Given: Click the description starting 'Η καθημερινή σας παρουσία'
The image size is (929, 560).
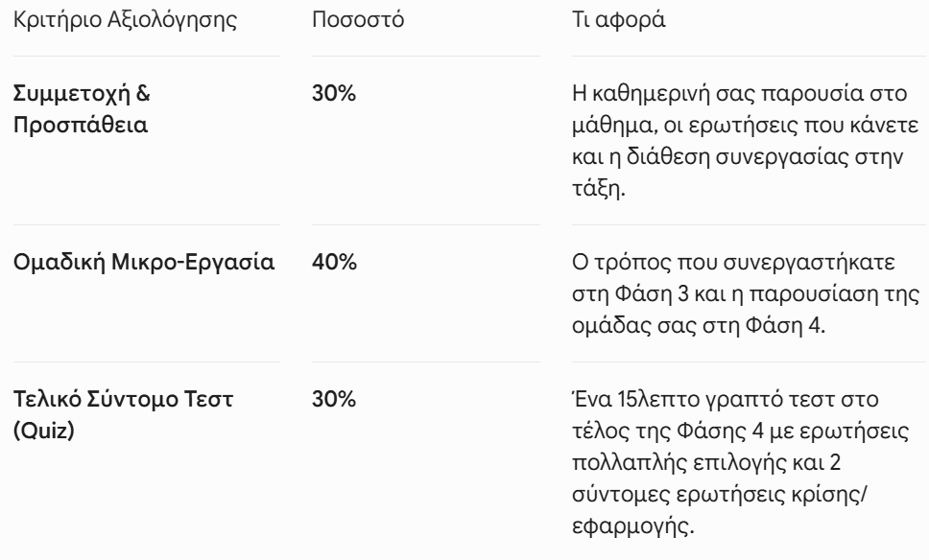Looking at the screenshot, I should coord(746,141).
